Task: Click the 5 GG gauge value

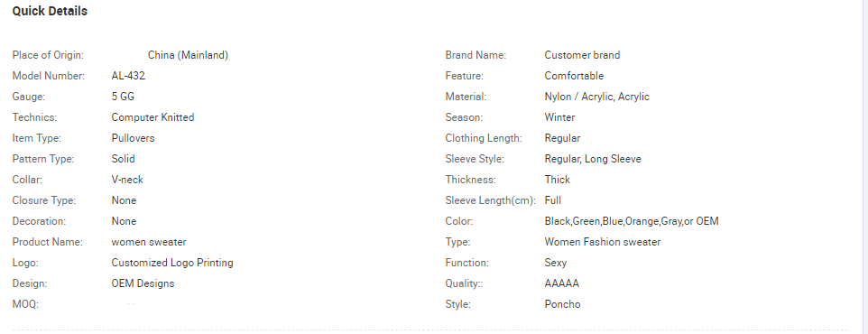Action: coord(123,97)
